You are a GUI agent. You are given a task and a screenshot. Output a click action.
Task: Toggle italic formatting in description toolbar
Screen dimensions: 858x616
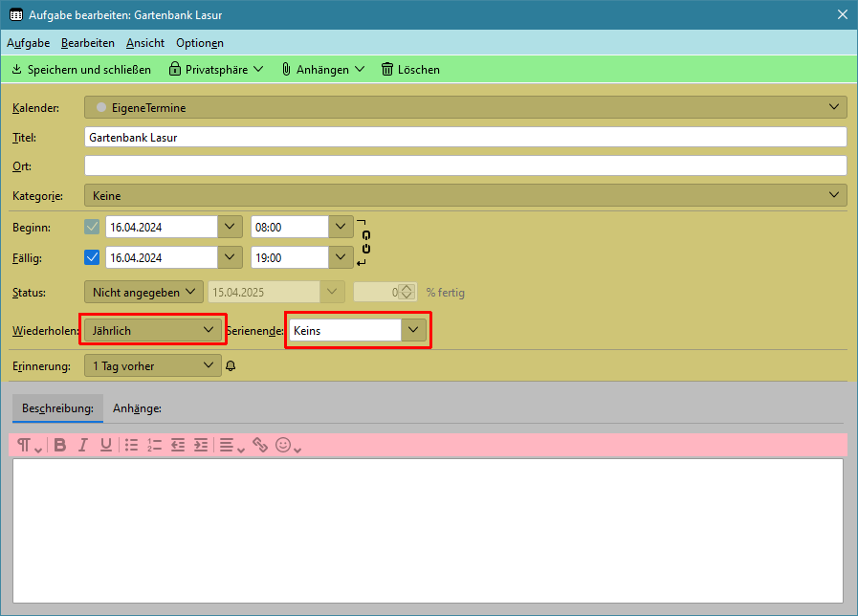(83, 445)
